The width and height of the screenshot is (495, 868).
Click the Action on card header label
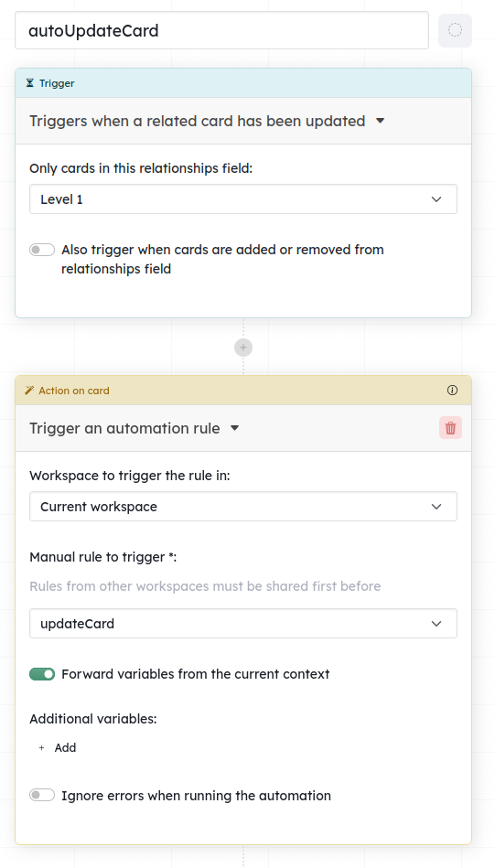coord(74,391)
